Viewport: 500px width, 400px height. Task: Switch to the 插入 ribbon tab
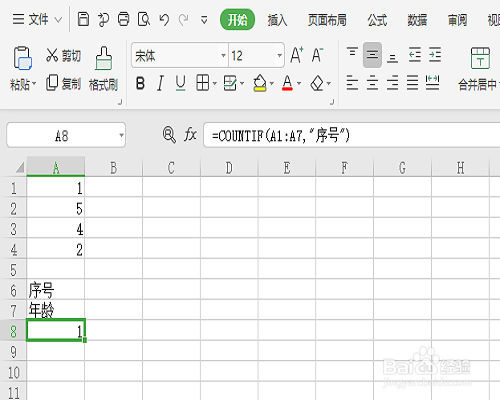pyautogui.click(x=277, y=20)
